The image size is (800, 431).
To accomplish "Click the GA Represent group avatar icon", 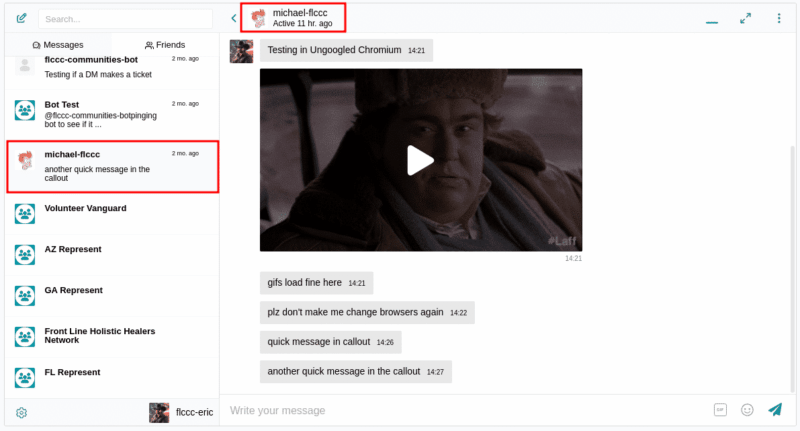I will pos(24,296).
